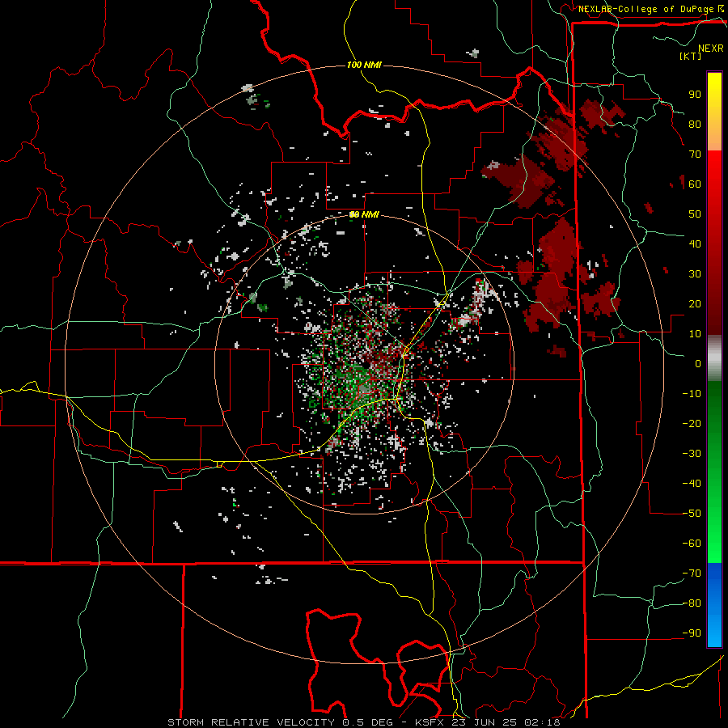Click the NEXLAB-College of DuPage label
The image size is (728, 728).
point(645,9)
